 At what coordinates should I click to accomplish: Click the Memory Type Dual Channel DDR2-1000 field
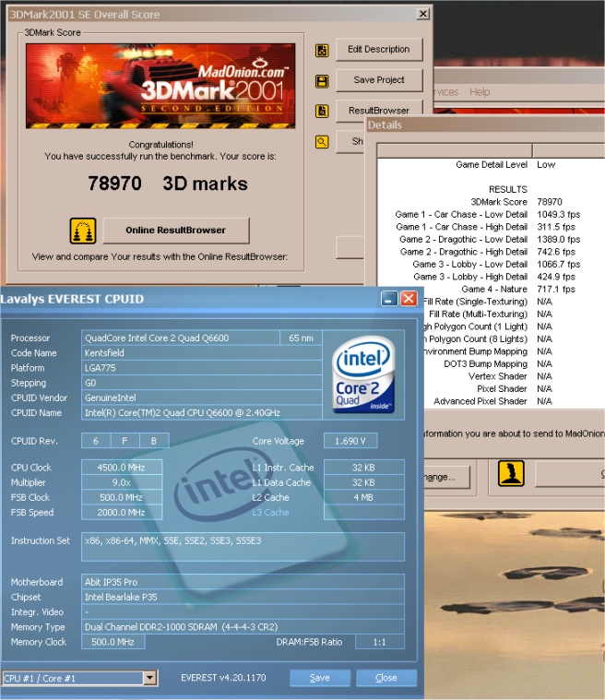pyautogui.click(x=243, y=627)
